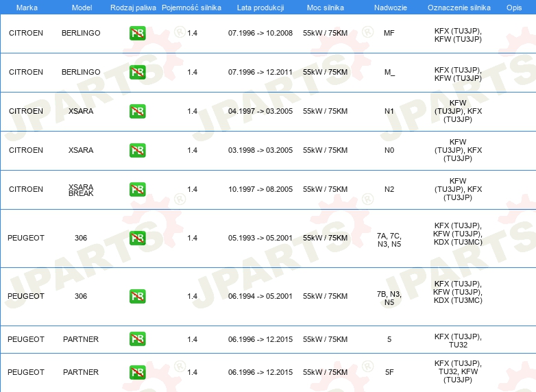The image size is (536, 392).
Task: Select date 03.1998 -> 03.2005
Action: coord(260,150)
